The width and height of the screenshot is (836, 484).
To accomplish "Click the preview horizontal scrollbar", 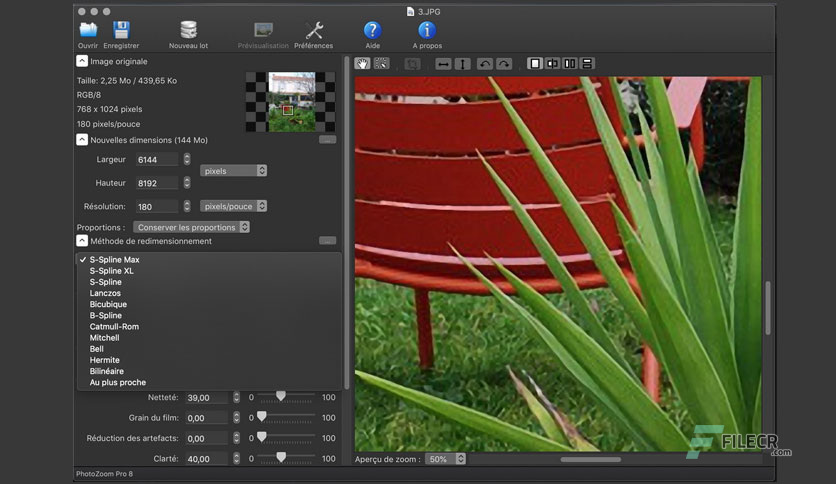I will pos(591,459).
